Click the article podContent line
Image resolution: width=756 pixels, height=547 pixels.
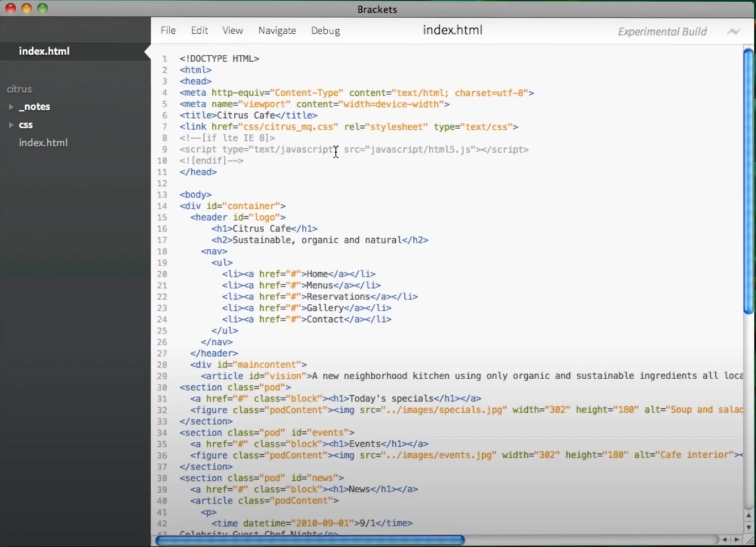pos(264,501)
